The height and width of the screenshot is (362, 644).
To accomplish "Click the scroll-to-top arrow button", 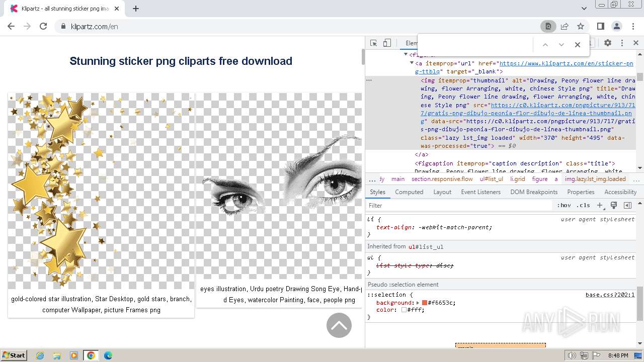I will click(x=339, y=325).
